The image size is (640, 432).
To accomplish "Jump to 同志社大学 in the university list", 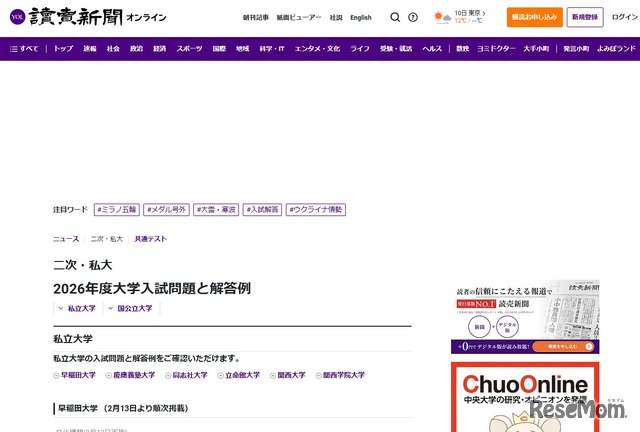I will 187,375.
